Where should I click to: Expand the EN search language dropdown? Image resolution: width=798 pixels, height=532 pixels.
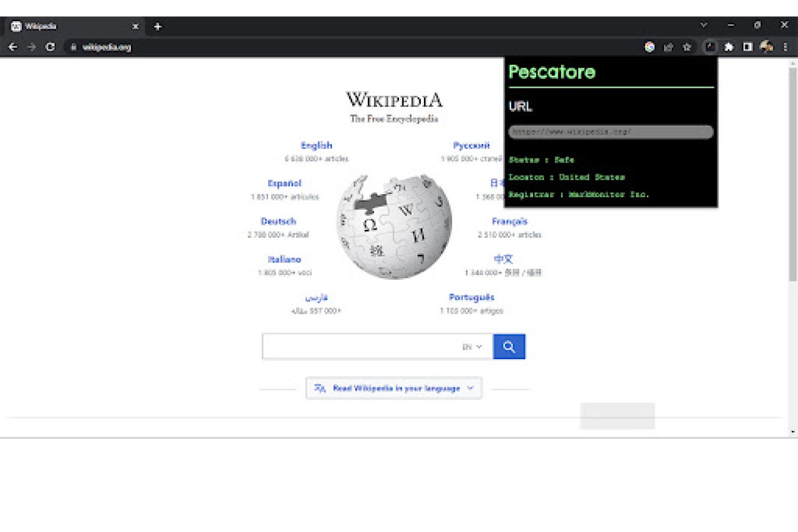[472, 347]
